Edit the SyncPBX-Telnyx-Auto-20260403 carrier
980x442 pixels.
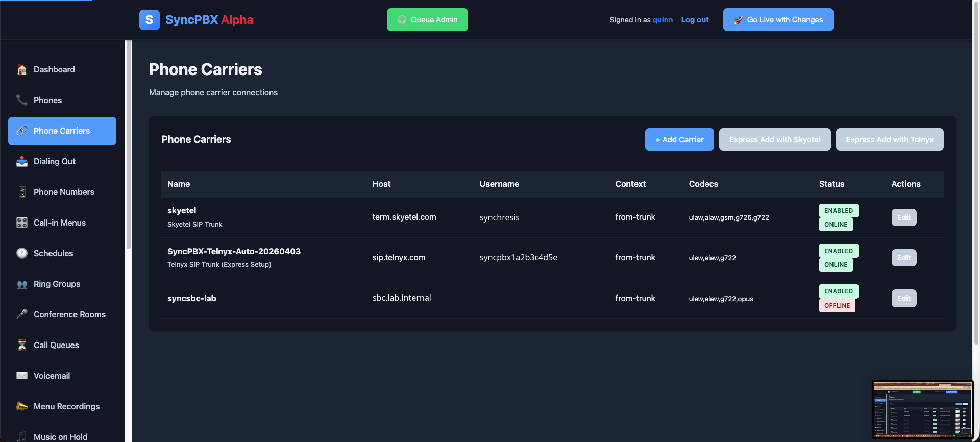point(904,258)
